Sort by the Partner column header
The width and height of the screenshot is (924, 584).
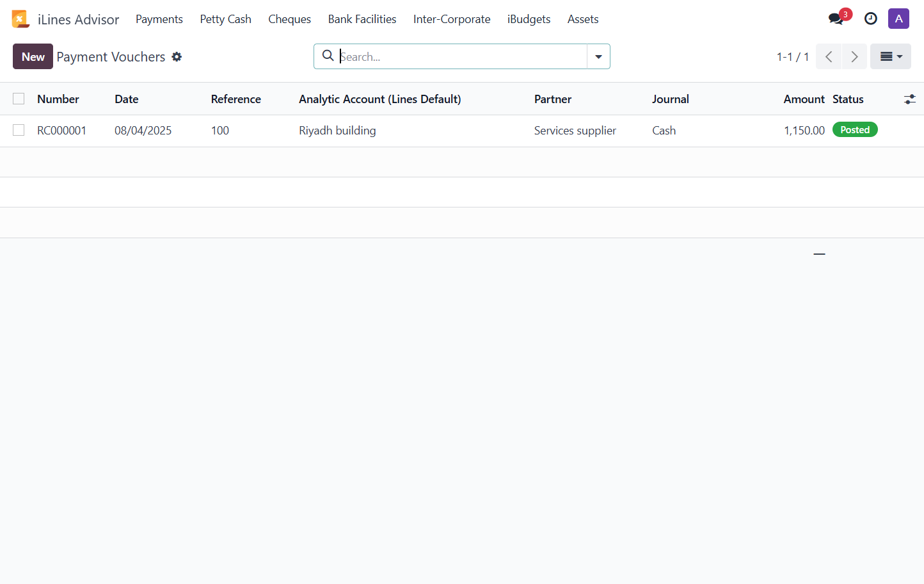pos(553,99)
